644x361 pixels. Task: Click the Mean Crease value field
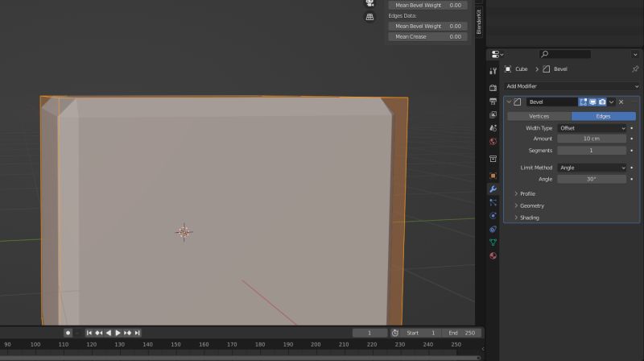click(427, 36)
